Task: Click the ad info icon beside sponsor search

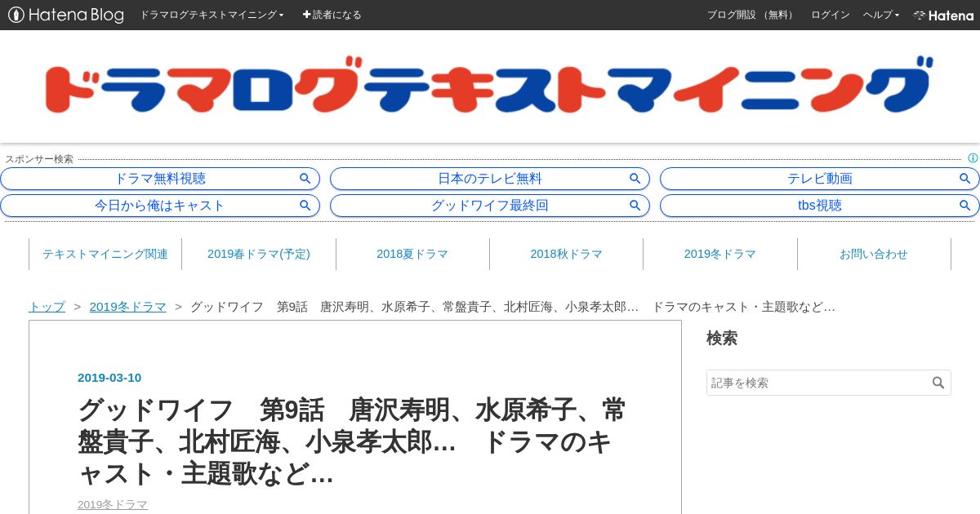Action: (x=973, y=158)
